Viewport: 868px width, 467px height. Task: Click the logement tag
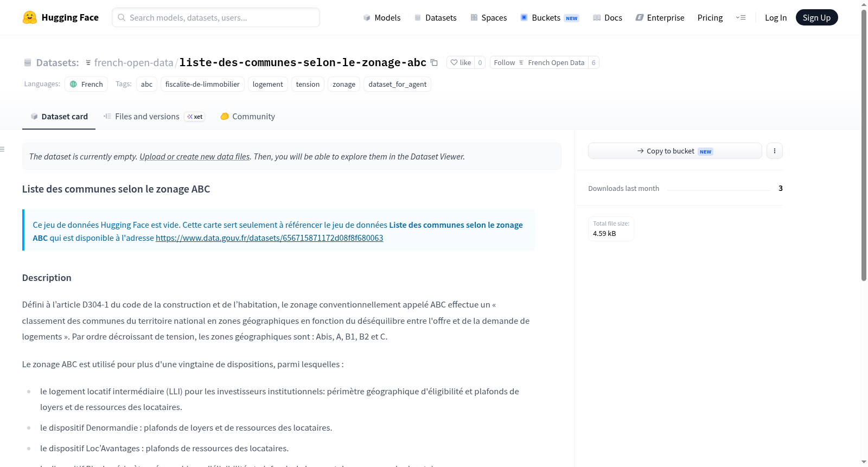pos(267,84)
